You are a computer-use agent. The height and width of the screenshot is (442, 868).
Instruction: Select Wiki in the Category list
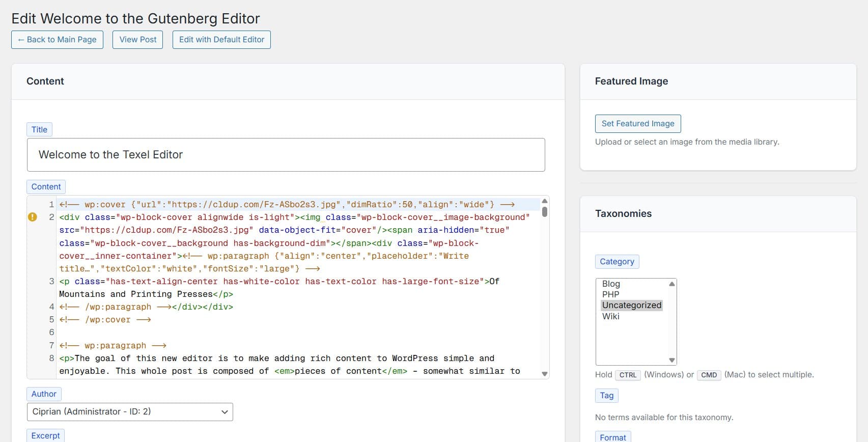(610, 316)
